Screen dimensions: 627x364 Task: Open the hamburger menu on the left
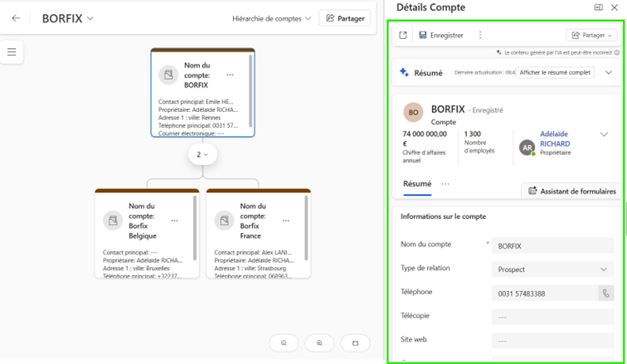click(x=12, y=52)
